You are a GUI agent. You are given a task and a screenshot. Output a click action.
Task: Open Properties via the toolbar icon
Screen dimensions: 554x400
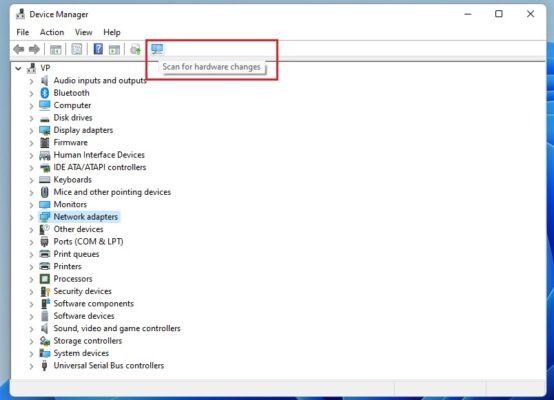[x=77, y=49]
